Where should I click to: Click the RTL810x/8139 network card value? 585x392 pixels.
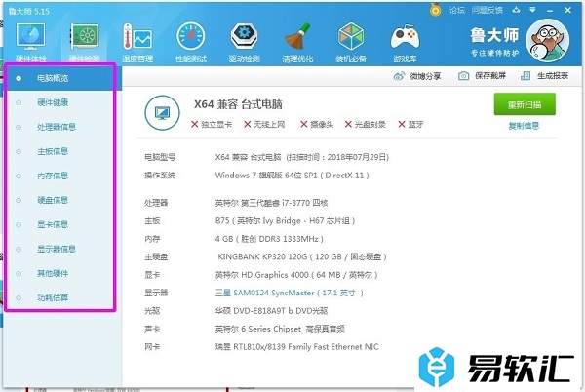pos(296,347)
